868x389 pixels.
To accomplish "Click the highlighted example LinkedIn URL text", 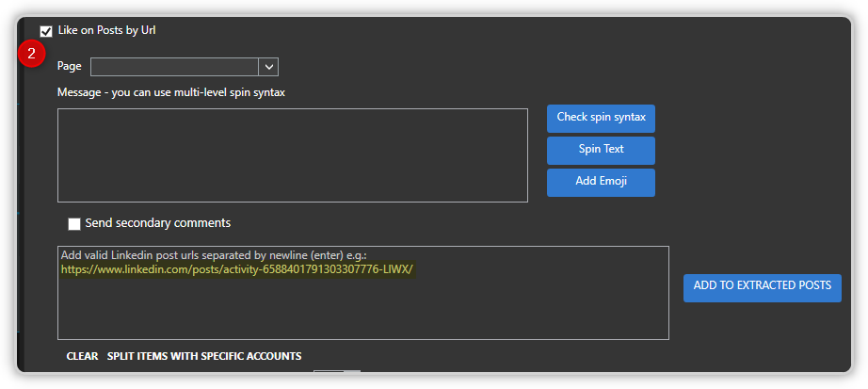I will (237, 270).
